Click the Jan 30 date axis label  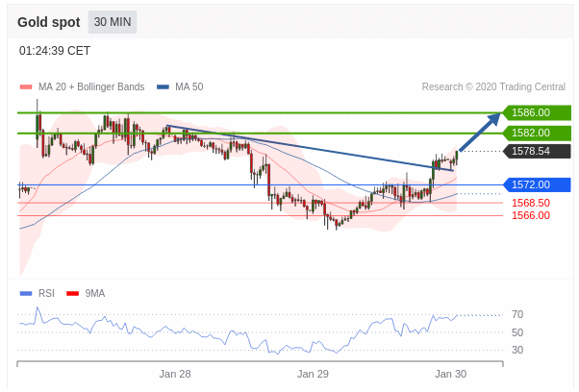point(450,375)
